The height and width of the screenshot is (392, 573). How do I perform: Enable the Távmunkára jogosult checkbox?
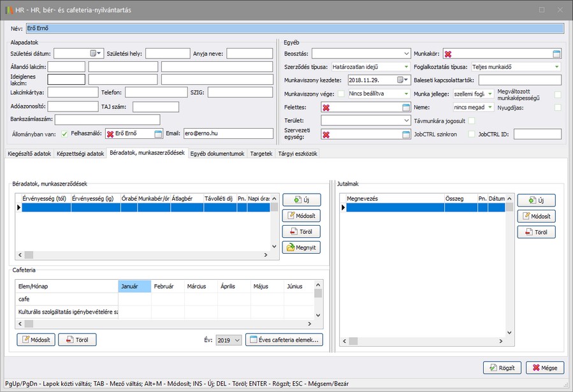472,120
